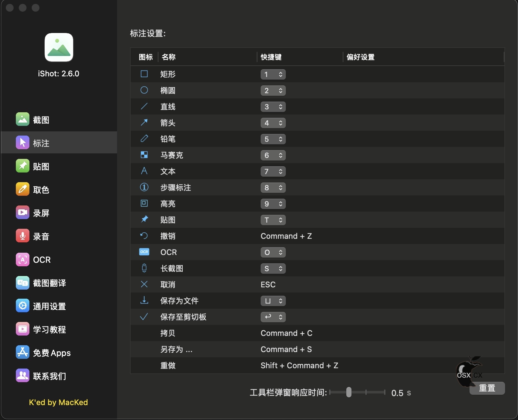Click the 名称 column header
518x420 pixels.
168,57
